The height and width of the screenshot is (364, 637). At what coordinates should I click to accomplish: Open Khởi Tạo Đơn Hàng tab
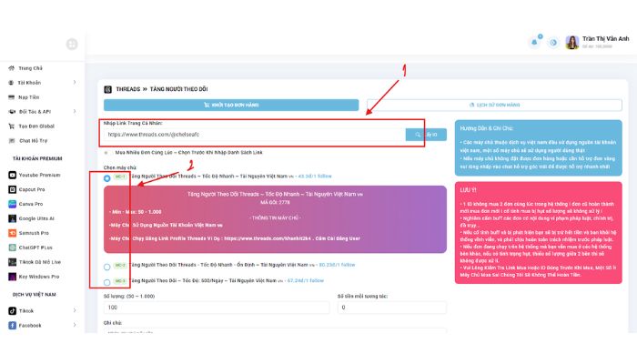click(x=231, y=105)
